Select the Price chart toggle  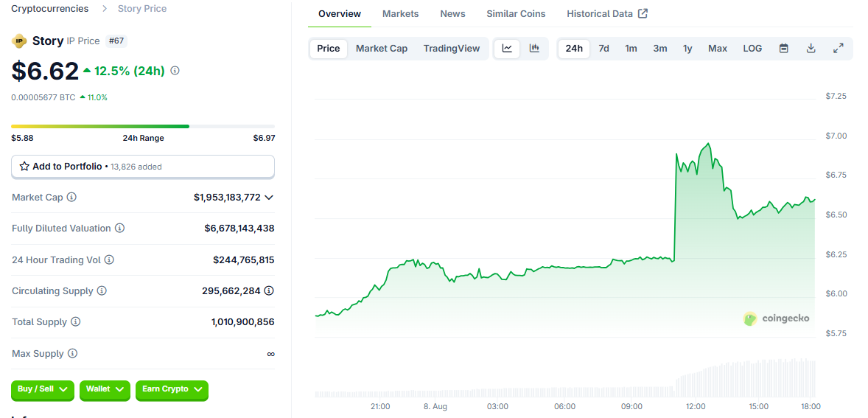329,48
